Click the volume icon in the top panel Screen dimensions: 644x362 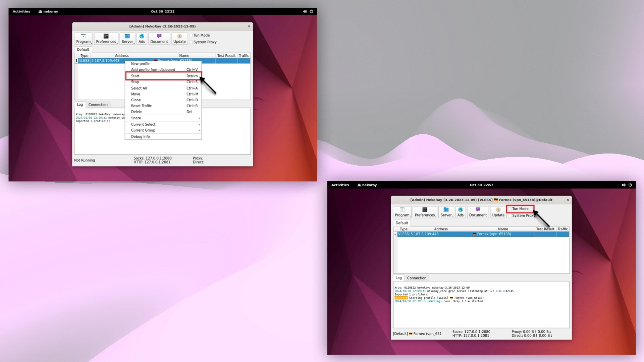pos(305,11)
